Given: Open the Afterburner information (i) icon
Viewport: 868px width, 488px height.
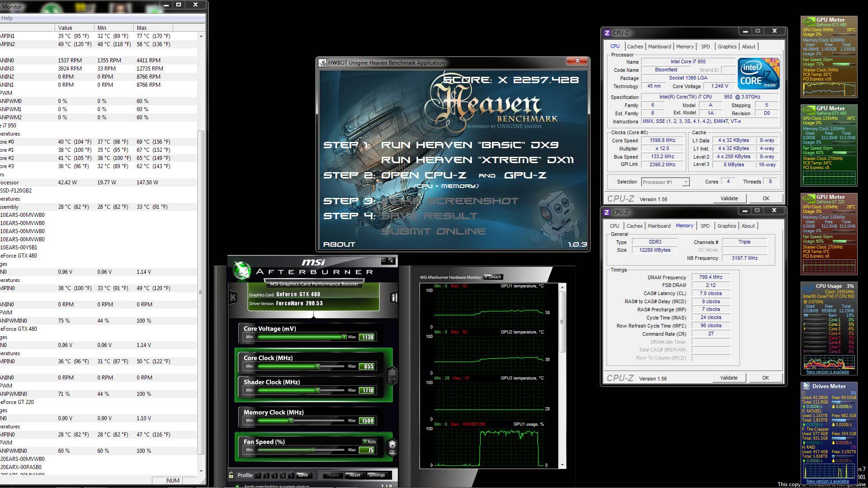Looking at the screenshot, I should click(393, 297).
